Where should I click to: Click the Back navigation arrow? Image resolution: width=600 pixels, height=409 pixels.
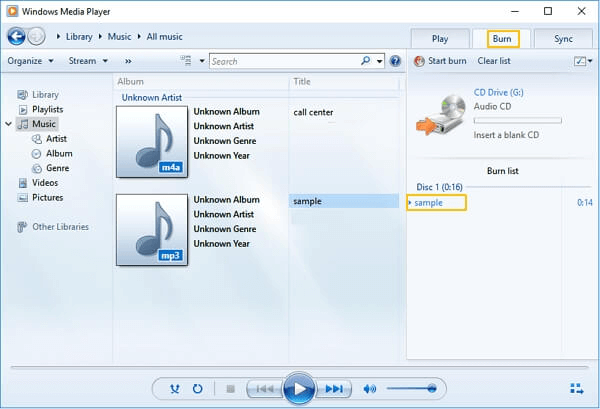pos(16,37)
